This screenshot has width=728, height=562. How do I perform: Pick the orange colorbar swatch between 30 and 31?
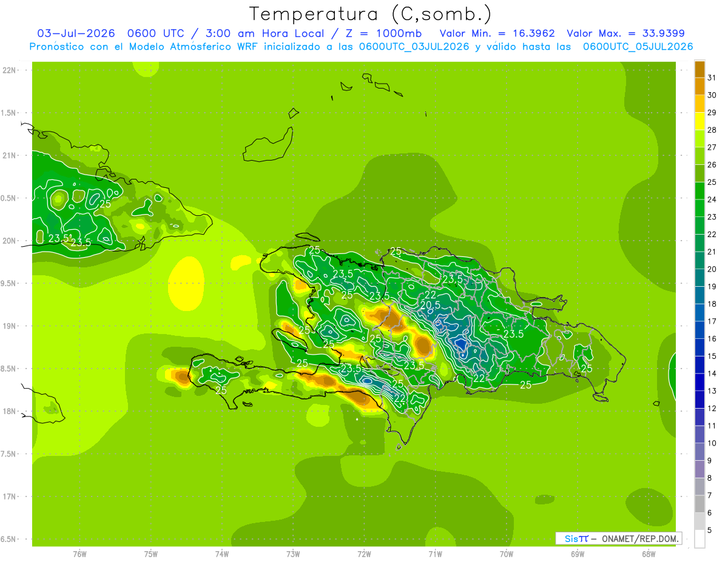tap(699, 86)
